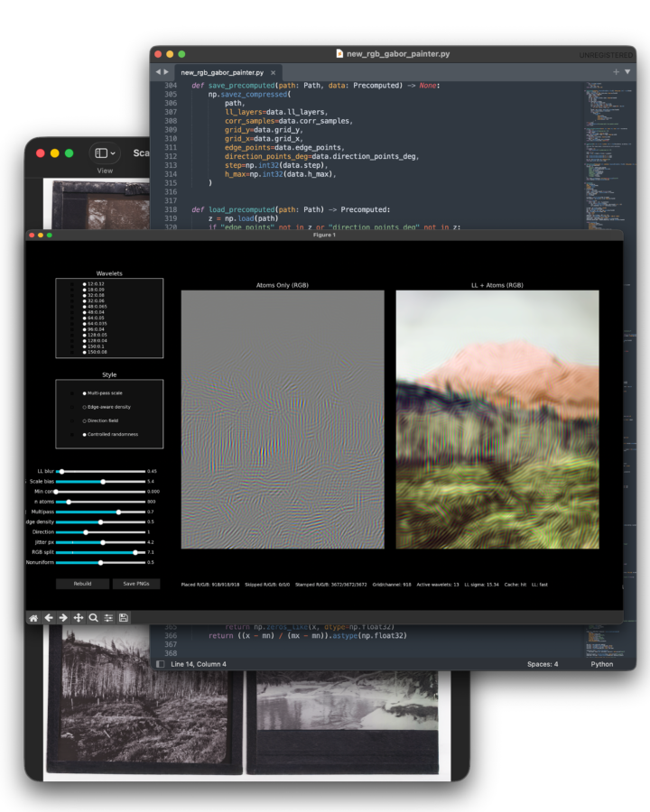
Task: Click the Rebuild button
Action: point(82,584)
